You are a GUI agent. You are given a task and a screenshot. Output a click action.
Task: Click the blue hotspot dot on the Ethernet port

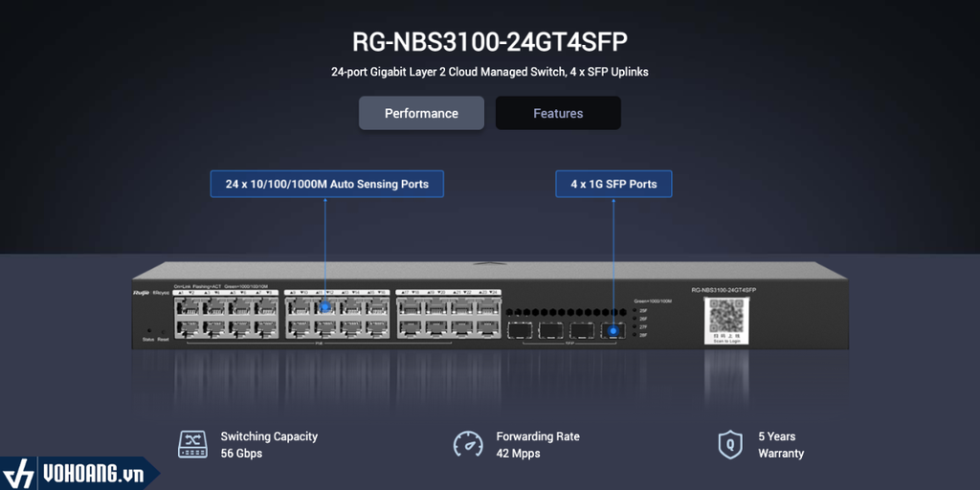click(x=325, y=307)
